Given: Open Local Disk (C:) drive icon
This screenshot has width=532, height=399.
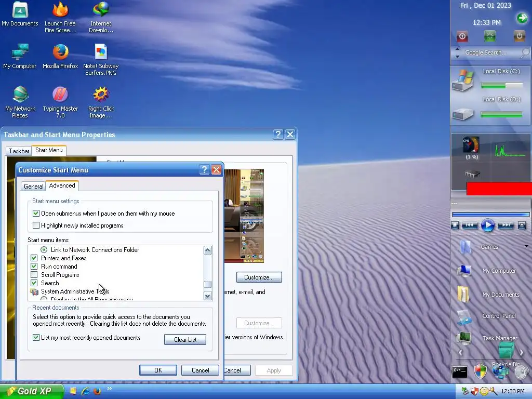Looking at the screenshot, I should pos(462,81).
